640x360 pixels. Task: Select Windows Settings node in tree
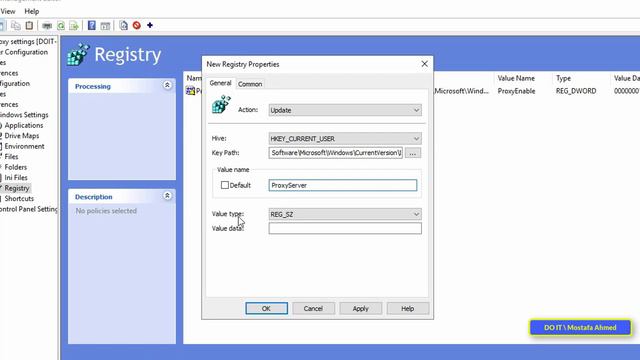(24, 115)
